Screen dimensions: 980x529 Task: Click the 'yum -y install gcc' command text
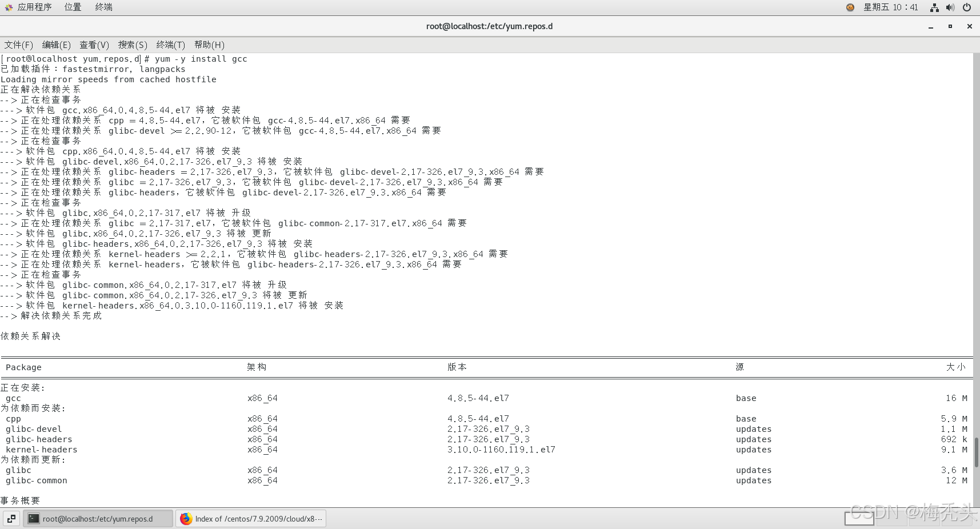201,59
